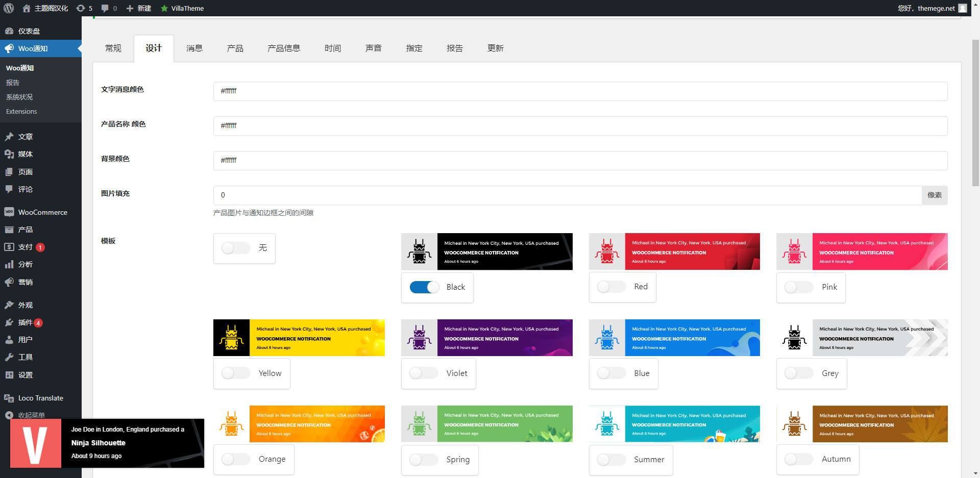Viewport: 980px width, 478px height.
Task: Turn on the Blue template toggle
Action: (611, 373)
